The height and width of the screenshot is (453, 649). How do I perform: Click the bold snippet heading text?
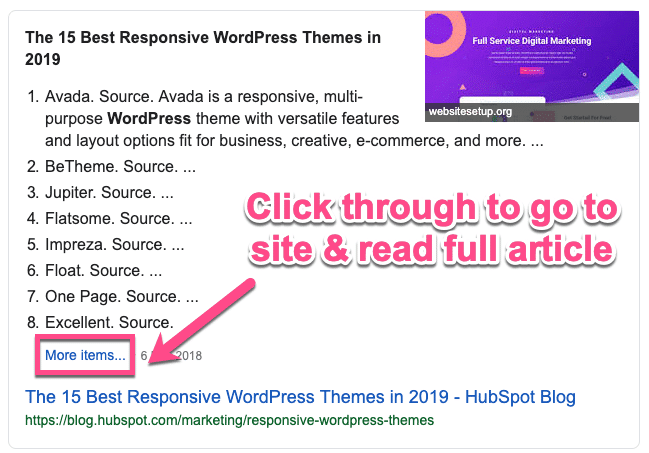click(203, 48)
